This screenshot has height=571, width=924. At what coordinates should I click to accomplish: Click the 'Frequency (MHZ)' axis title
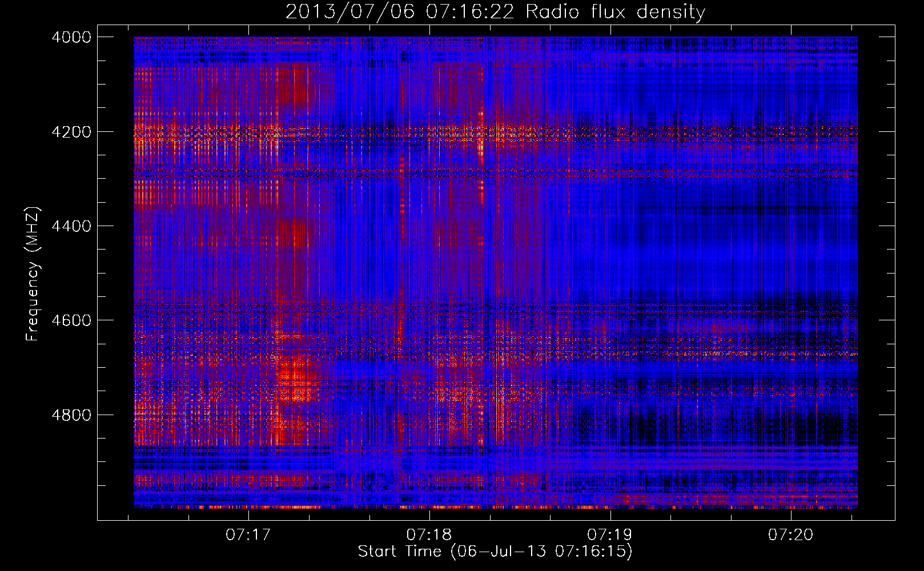(33, 274)
